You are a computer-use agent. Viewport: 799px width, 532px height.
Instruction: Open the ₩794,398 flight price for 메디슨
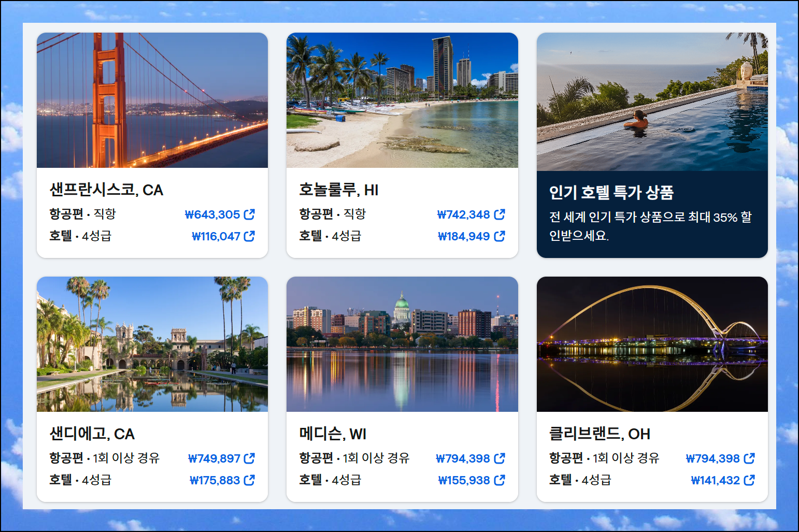point(463,458)
